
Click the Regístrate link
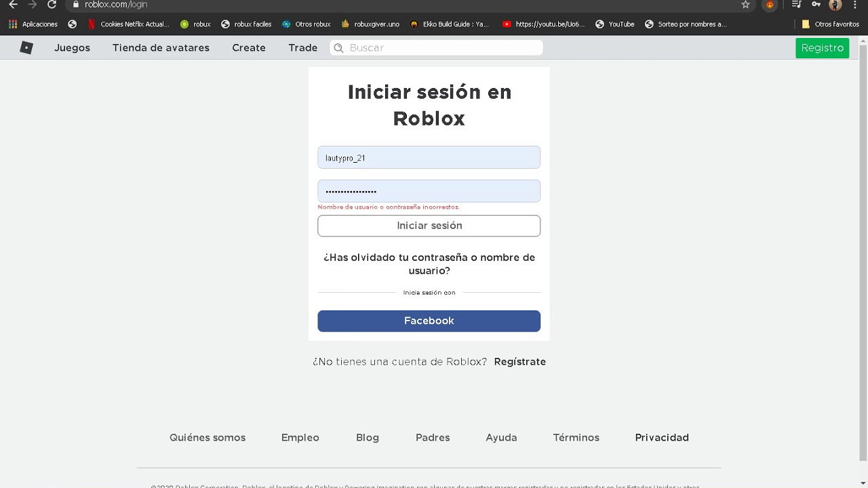520,361
